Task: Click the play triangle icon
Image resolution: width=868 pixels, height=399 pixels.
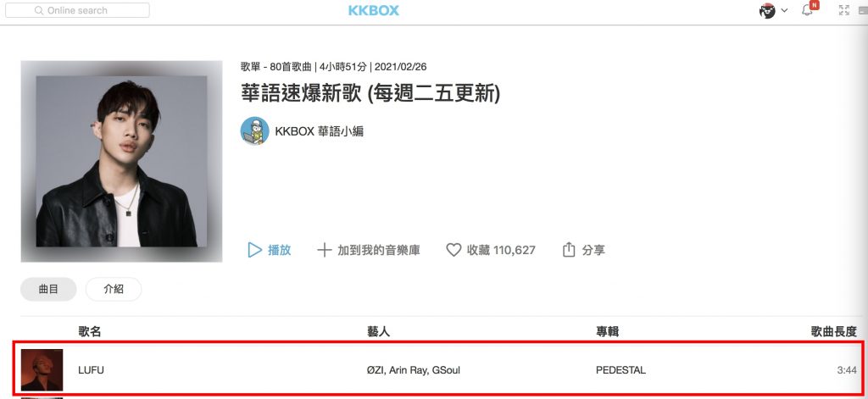Action: pyautogui.click(x=254, y=250)
